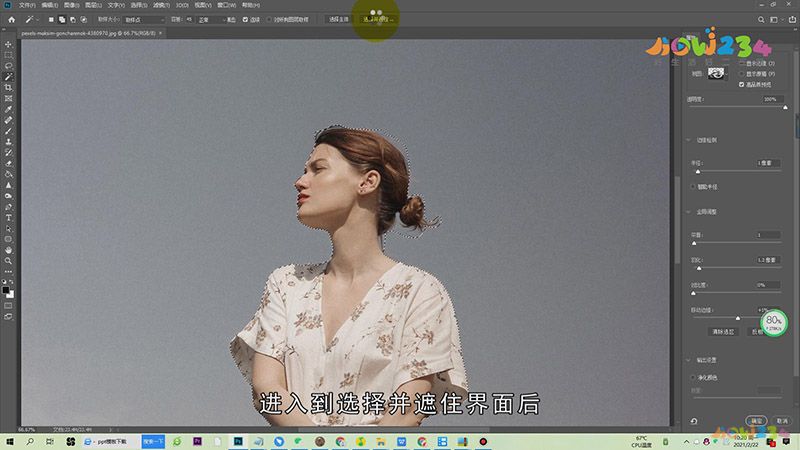
Task: Select the Healing Brush tool
Action: 8,120
